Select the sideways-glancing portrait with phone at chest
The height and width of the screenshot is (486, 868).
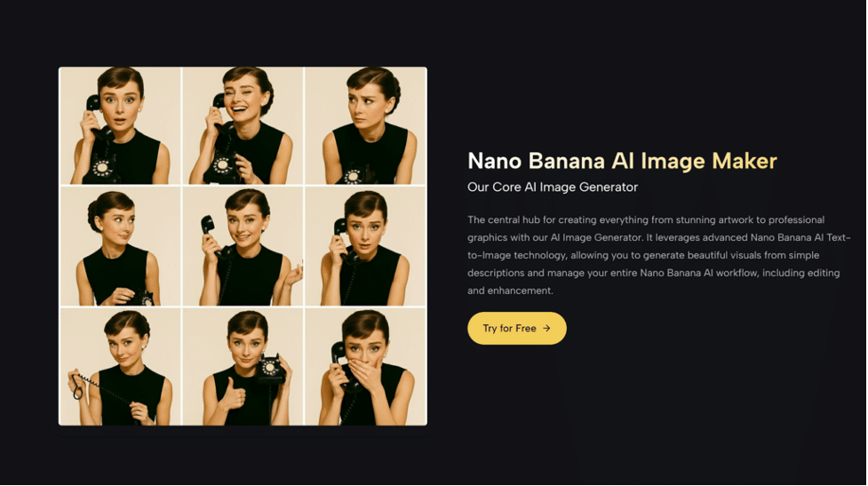pyautogui.click(x=365, y=125)
